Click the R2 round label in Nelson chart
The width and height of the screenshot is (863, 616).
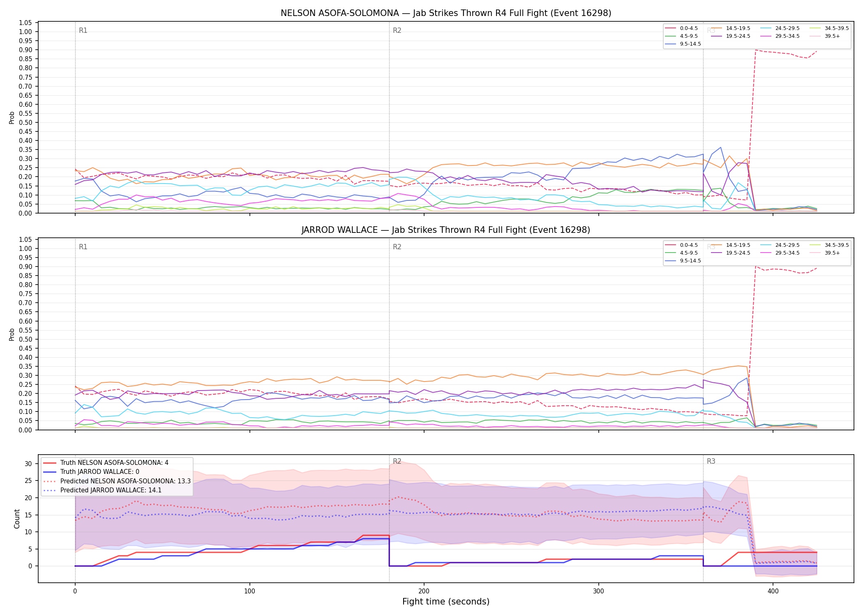click(x=397, y=30)
